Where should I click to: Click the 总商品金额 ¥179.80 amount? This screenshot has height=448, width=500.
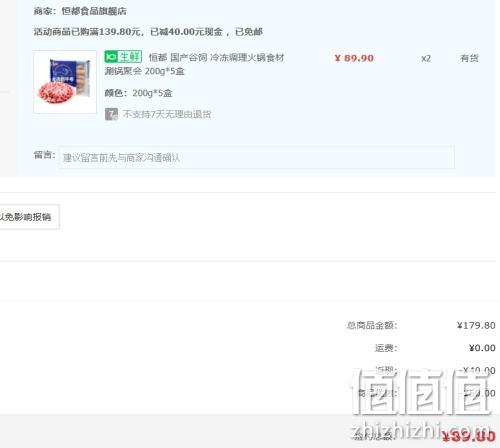click(x=476, y=325)
